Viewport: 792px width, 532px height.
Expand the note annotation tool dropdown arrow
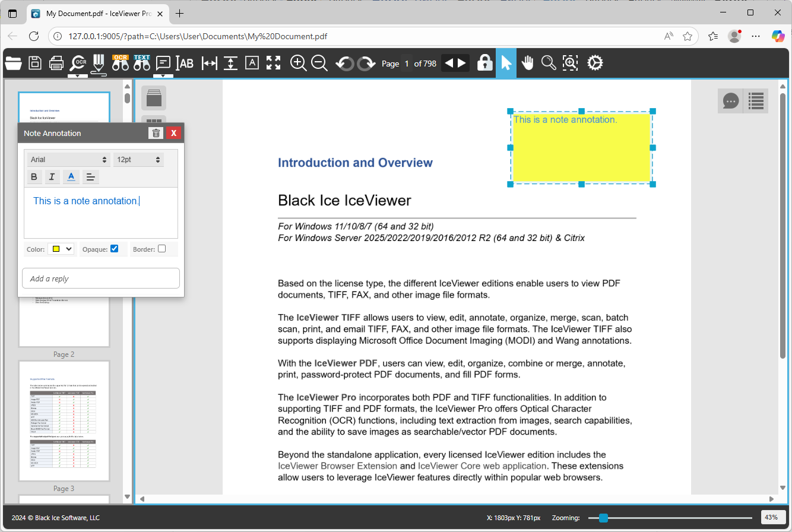(163, 75)
